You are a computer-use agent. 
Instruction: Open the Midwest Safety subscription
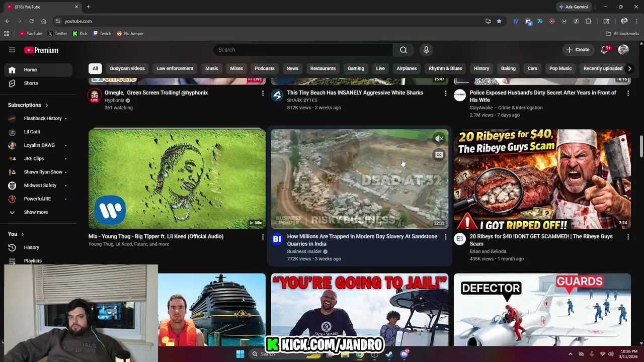[x=38, y=186]
